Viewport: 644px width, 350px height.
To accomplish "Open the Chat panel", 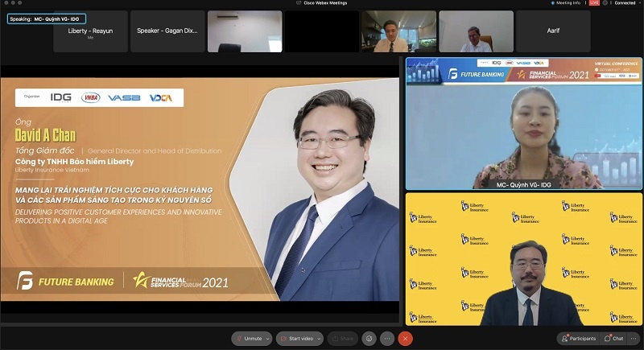I will [x=614, y=339].
